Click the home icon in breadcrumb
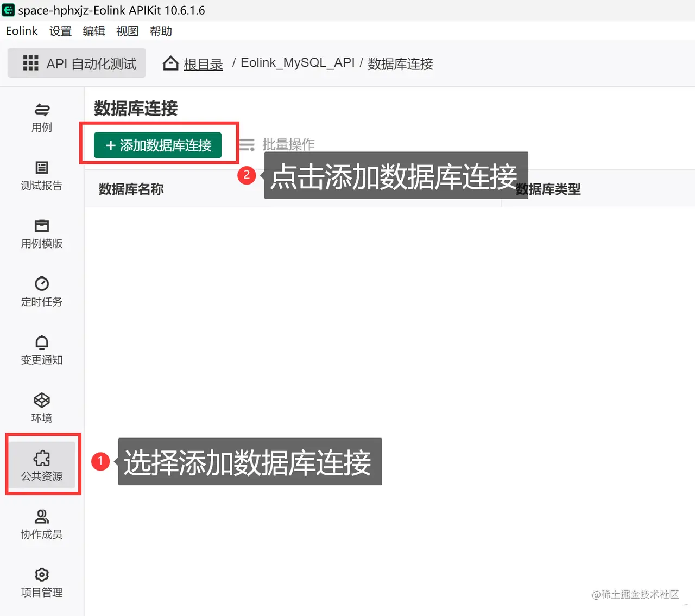Image resolution: width=695 pixels, height=616 pixels. click(170, 63)
